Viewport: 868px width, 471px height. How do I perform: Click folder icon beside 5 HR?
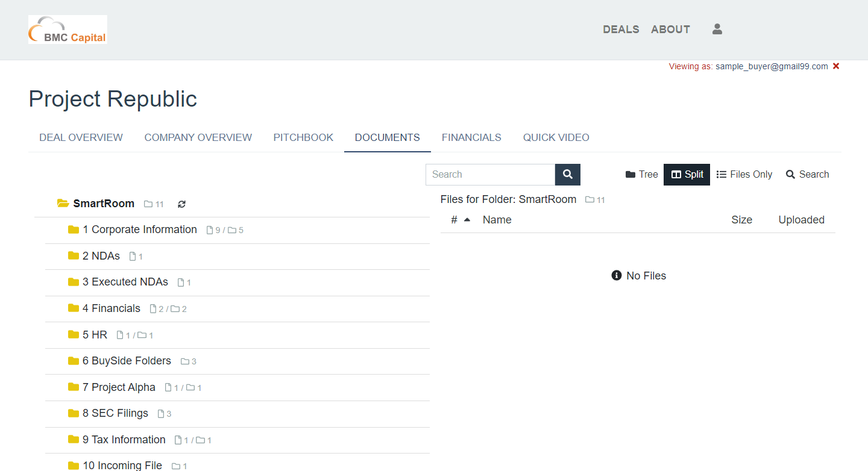pos(74,334)
